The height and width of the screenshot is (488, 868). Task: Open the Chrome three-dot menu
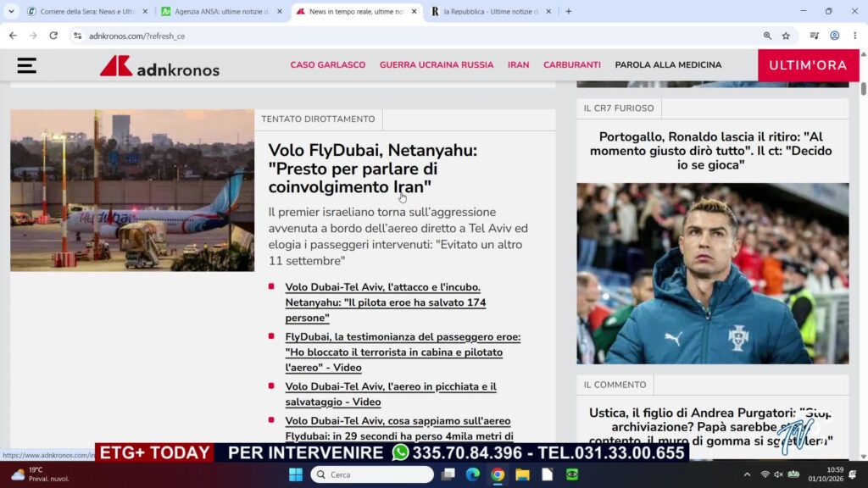click(x=855, y=36)
